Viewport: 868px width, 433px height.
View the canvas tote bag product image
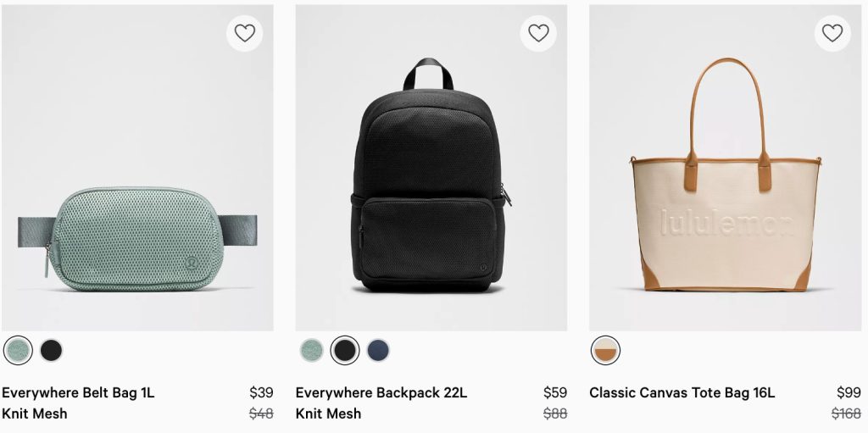725,195
